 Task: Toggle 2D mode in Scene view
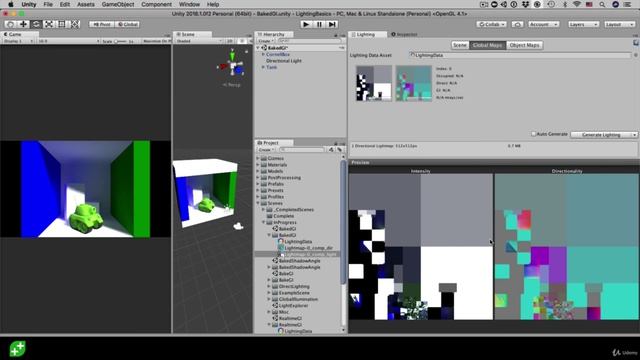(x=230, y=41)
